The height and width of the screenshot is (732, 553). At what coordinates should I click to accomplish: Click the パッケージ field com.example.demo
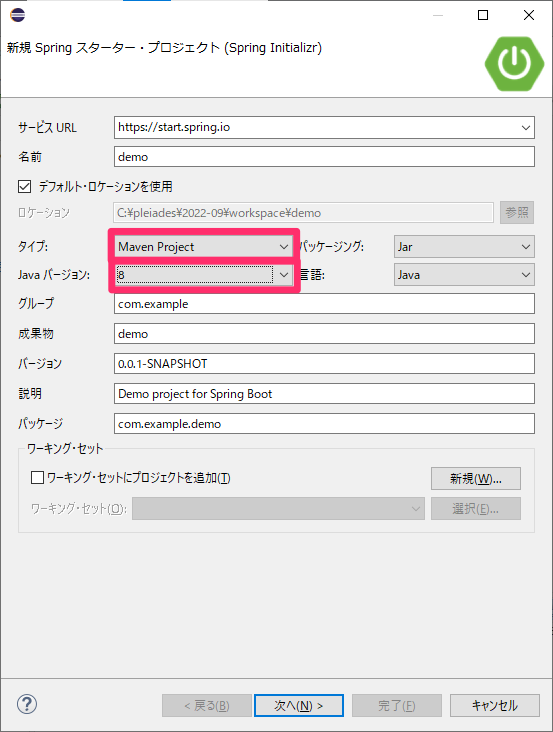(324, 423)
